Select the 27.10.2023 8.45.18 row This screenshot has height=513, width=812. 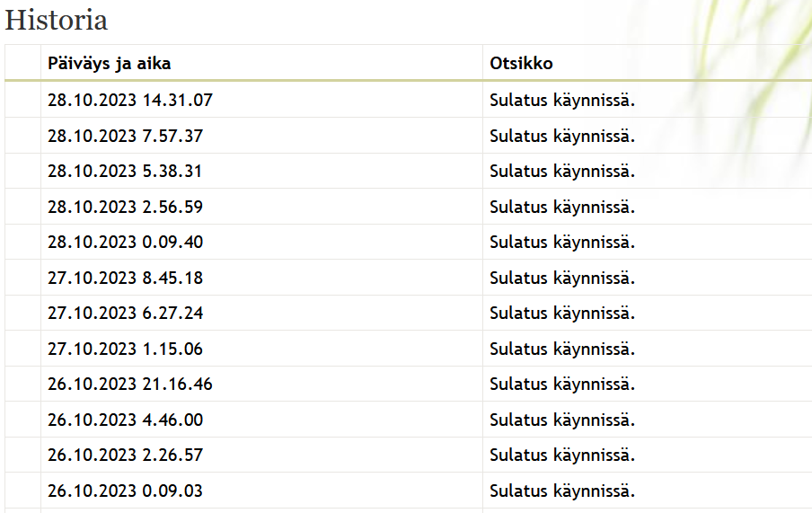coord(125,278)
